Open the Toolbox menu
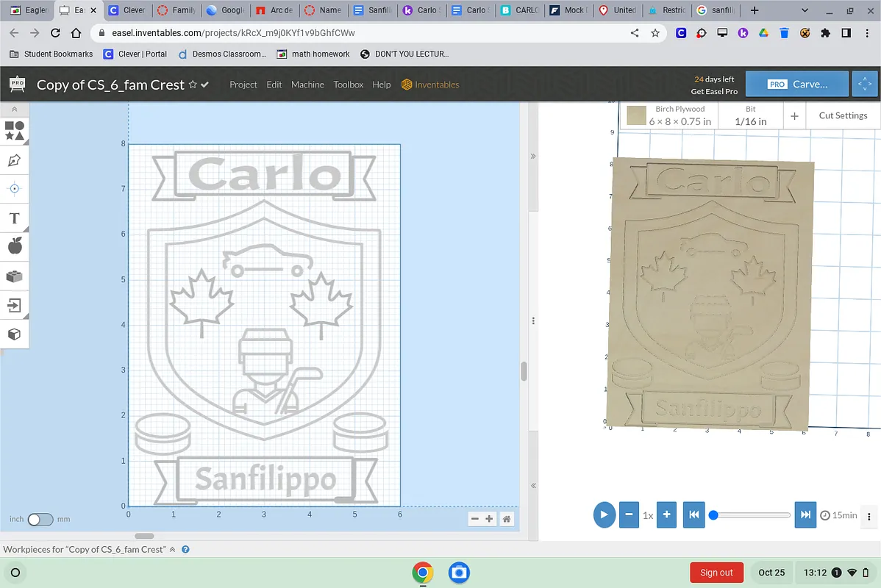This screenshot has height=588, width=881. tap(349, 85)
